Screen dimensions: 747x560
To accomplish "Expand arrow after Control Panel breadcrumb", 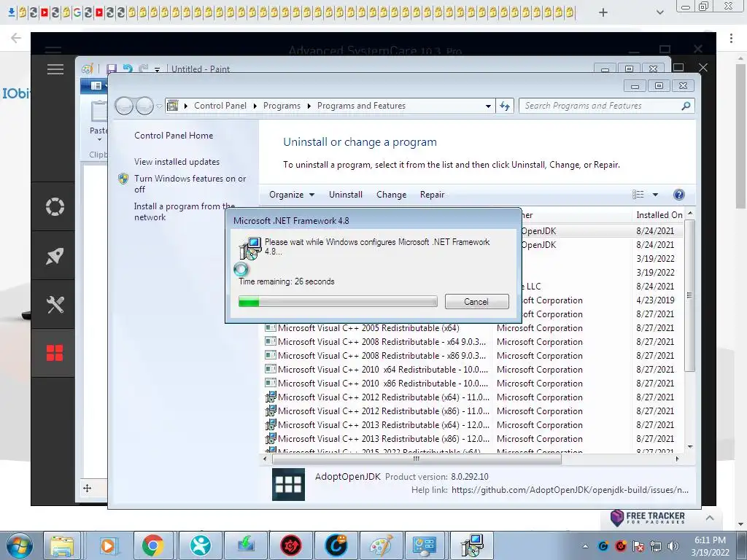I will 255,106.
